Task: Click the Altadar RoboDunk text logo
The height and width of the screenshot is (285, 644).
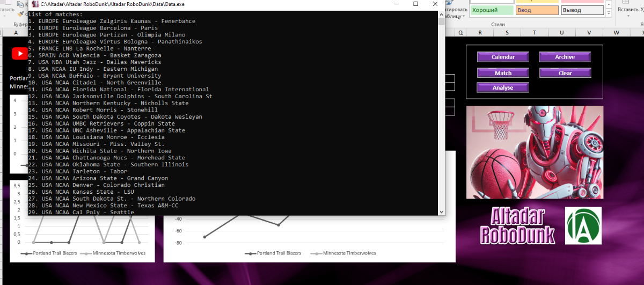Action: click(516, 226)
